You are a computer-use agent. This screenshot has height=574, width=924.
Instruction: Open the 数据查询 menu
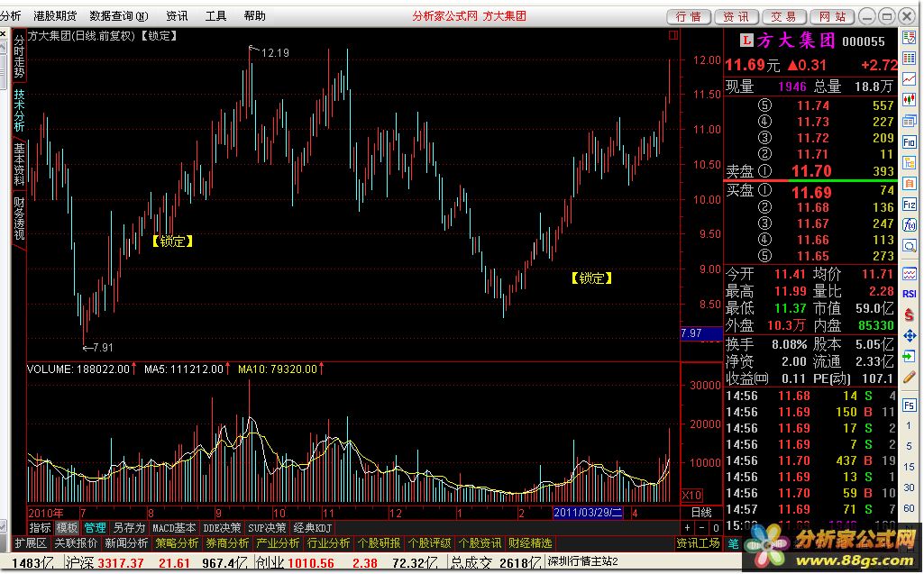click(119, 16)
